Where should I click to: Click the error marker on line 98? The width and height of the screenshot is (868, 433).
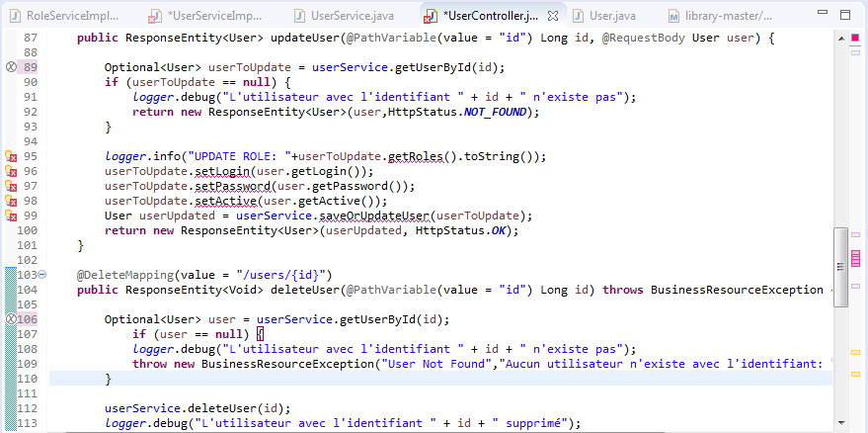point(11,201)
